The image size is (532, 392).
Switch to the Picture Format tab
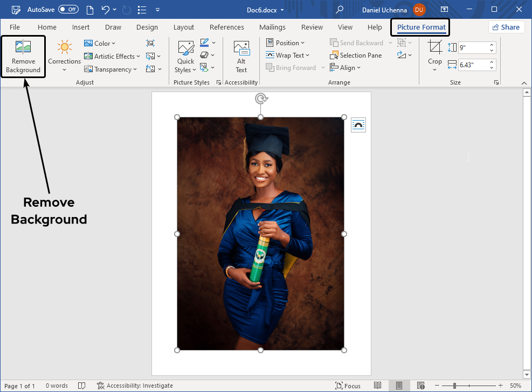tap(420, 27)
